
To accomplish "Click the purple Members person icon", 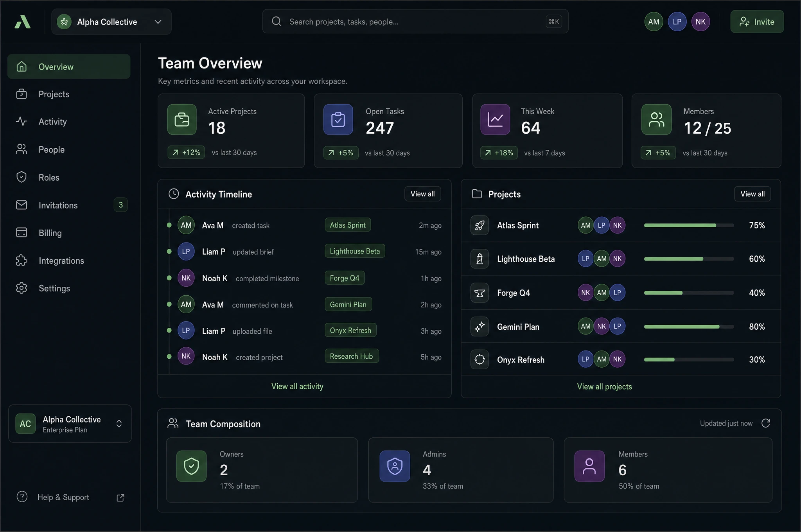I will point(589,466).
